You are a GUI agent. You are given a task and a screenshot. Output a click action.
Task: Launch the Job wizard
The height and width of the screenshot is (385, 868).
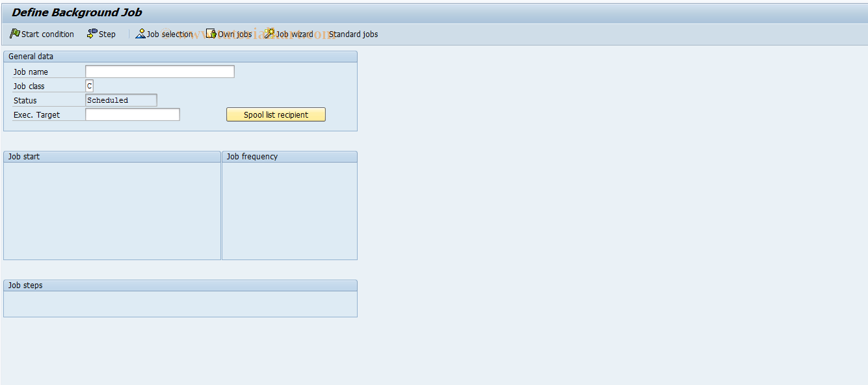[x=289, y=34]
